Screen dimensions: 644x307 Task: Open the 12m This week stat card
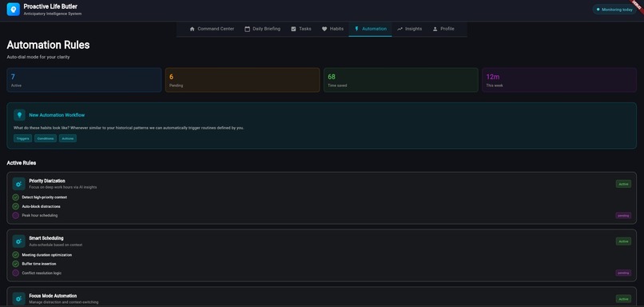[x=559, y=80]
